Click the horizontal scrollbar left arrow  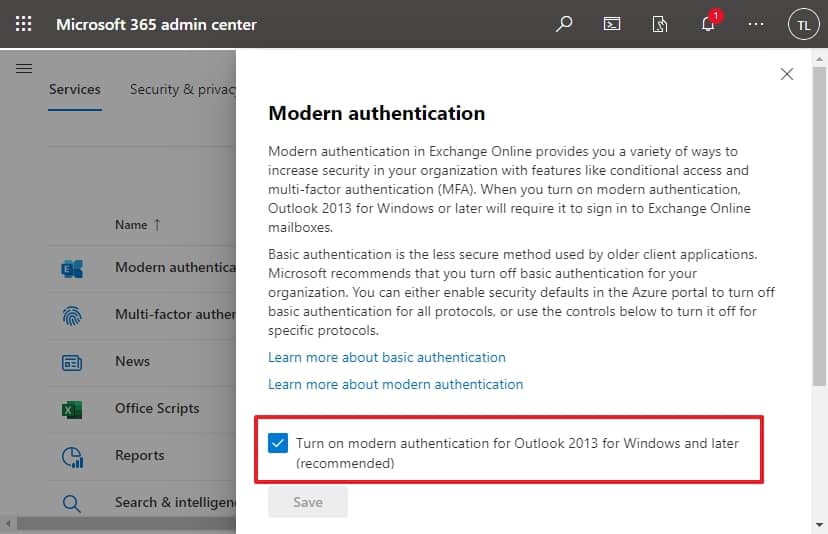coord(8,523)
